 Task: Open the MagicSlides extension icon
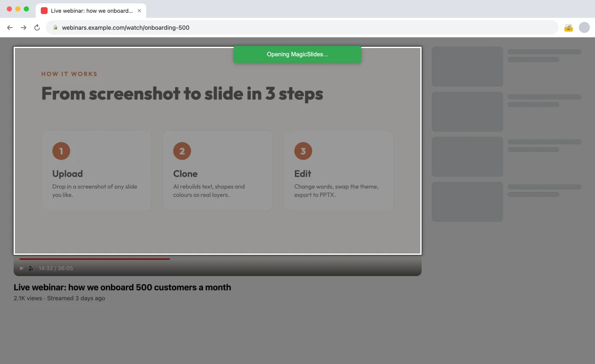568,28
